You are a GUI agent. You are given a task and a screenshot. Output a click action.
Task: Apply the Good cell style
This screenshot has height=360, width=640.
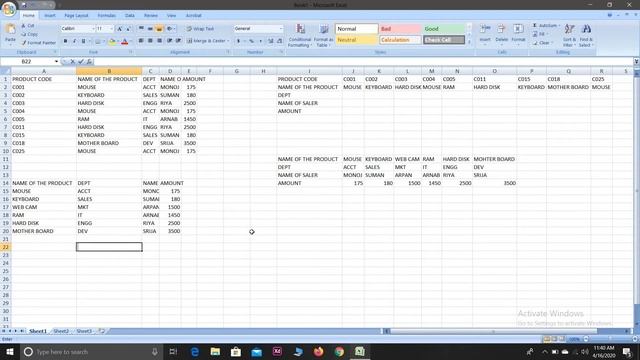pos(444,29)
